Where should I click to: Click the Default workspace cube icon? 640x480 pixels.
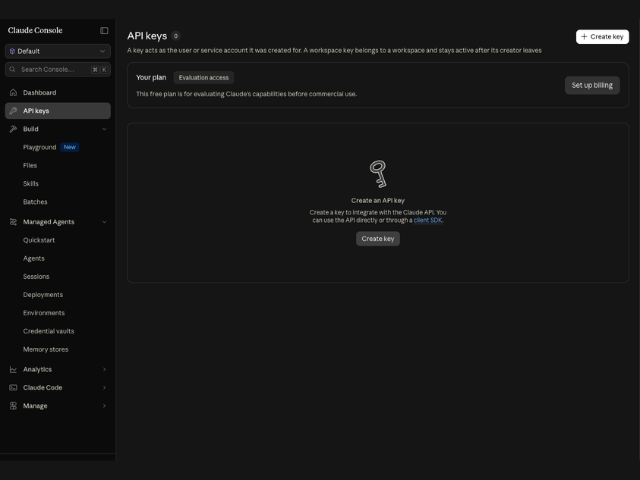pyautogui.click(x=12, y=51)
